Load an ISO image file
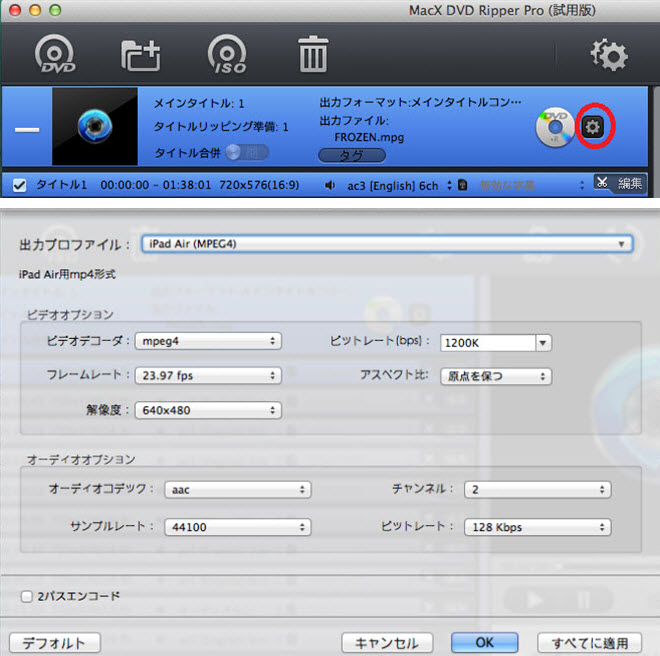Image resolution: width=660 pixels, height=656 pixels. 227,54
